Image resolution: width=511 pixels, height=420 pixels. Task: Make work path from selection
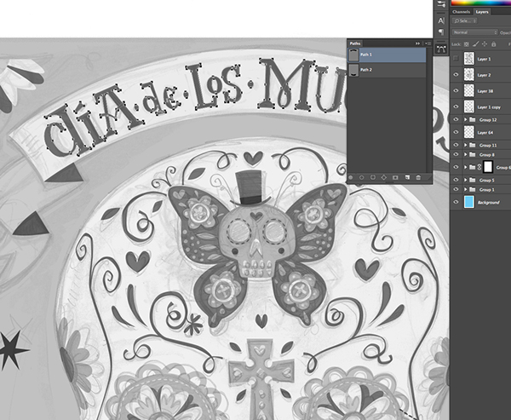pyautogui.click(x=384, y=177)
